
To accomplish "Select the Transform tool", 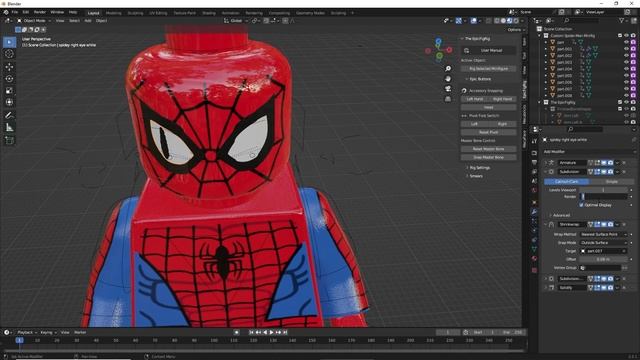I will [x=9, y=102].
